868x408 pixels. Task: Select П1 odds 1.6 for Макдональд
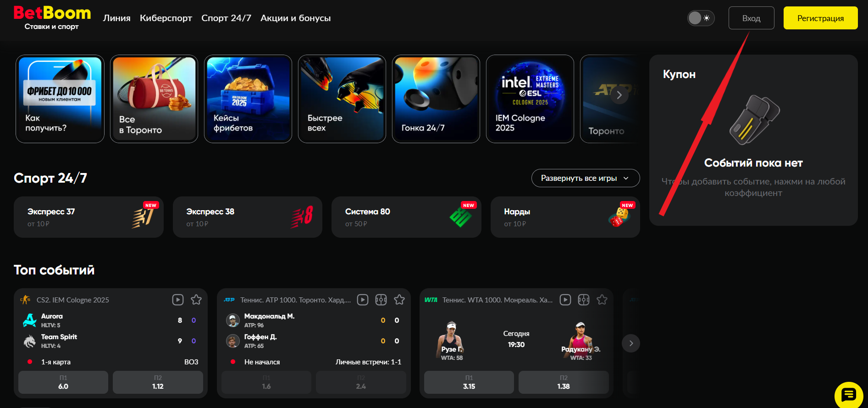(266, 382)
